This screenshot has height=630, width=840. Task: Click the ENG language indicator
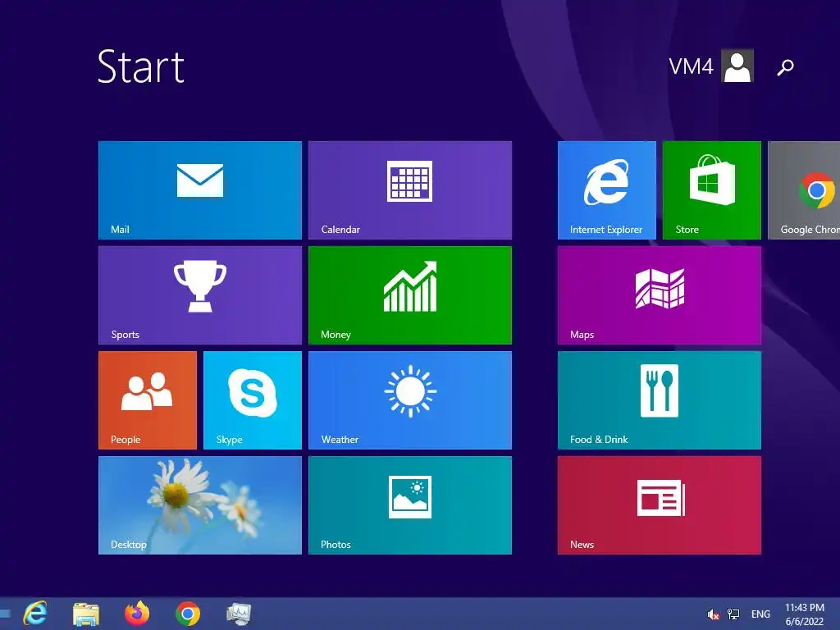pyautogui.click(x=760, y=614)
